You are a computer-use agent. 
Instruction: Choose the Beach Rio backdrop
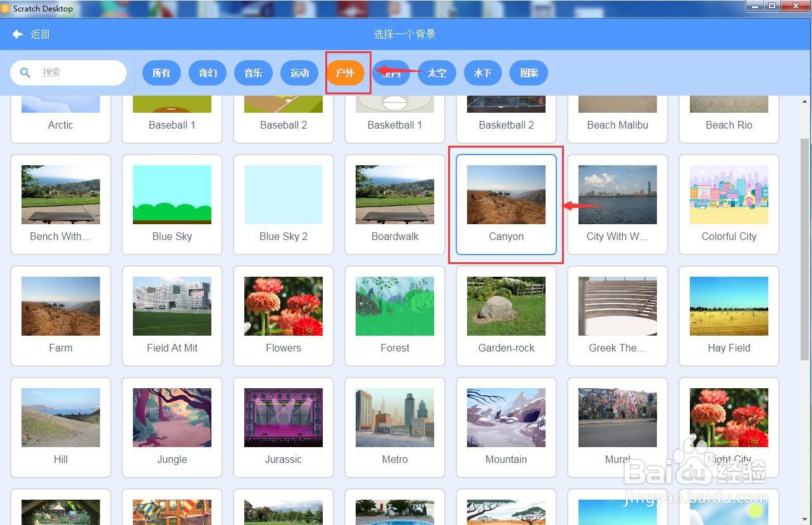[729, 119]
